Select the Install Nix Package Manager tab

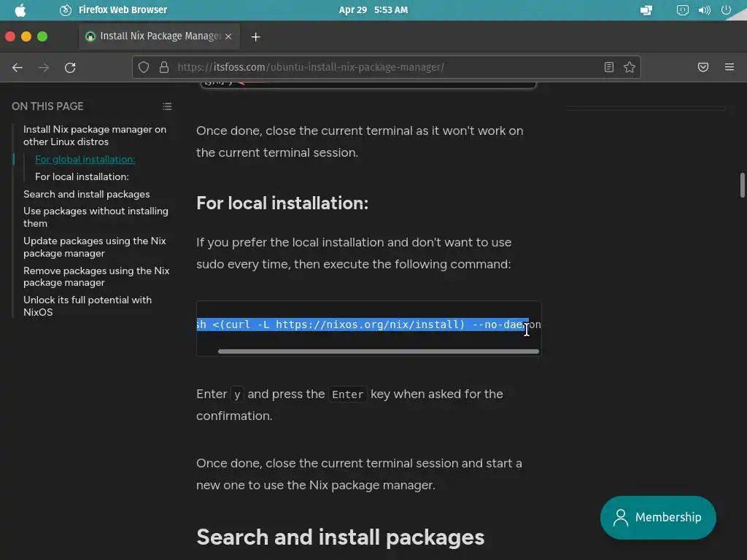click(160, 36)
